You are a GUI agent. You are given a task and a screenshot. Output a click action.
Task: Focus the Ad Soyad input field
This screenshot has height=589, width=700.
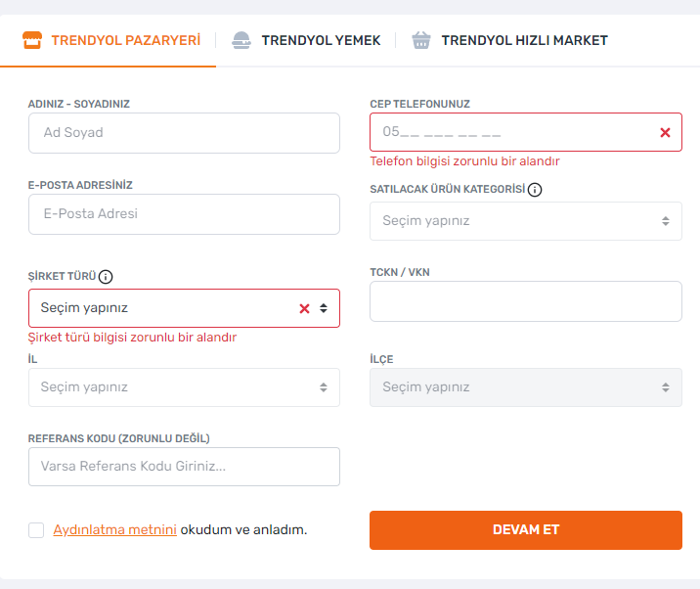click(184, 132)
